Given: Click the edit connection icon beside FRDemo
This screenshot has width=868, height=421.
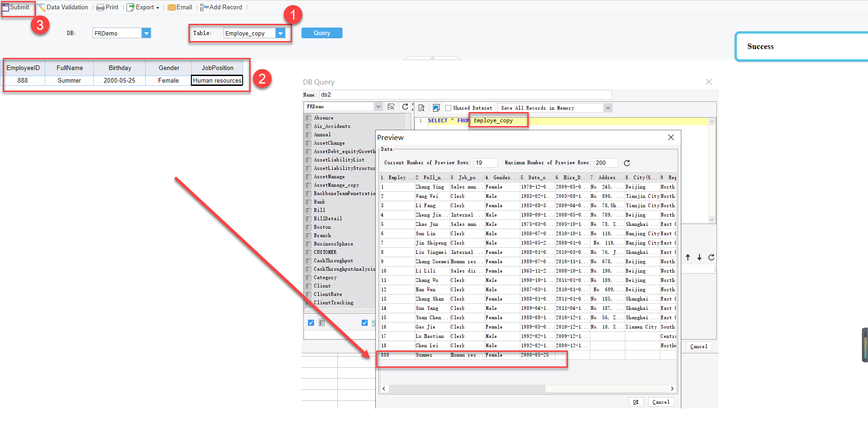Looking at the screenshot, I should point(391,107).
